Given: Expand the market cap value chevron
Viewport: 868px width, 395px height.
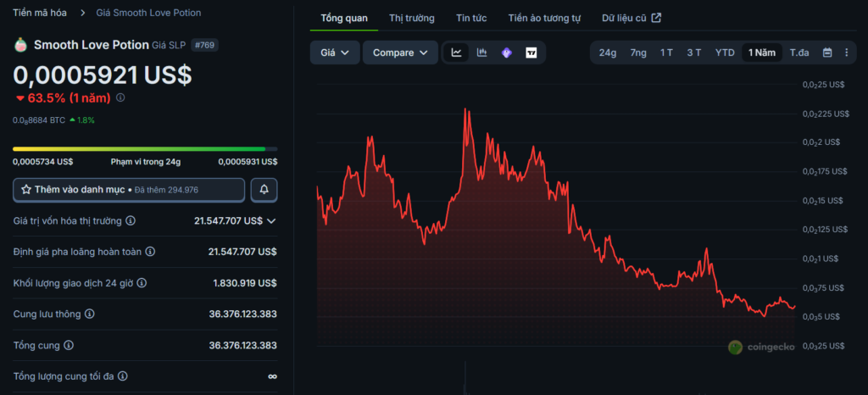Looking at the screenshot, I should click(x=271, y=221).
